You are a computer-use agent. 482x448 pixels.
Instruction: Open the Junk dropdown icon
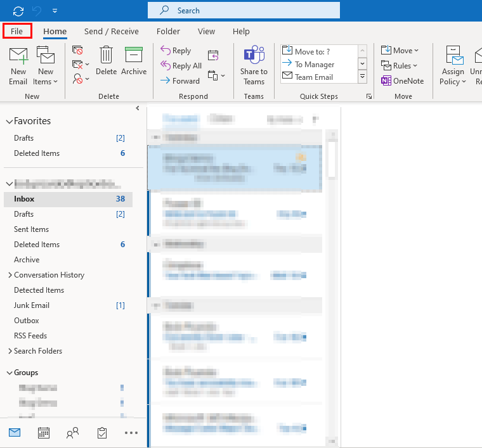click(x=81, y=79)
